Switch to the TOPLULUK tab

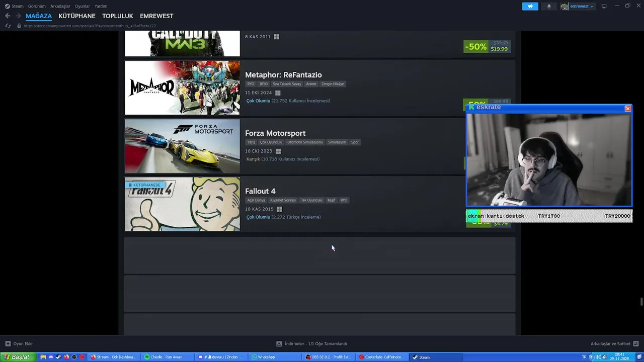coord(118,16)
